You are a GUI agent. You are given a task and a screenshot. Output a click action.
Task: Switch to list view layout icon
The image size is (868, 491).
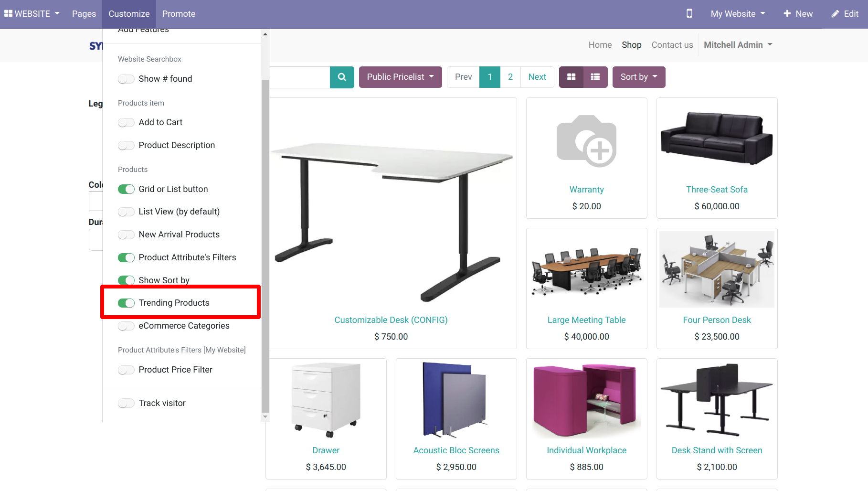click(x=595, y=77)
